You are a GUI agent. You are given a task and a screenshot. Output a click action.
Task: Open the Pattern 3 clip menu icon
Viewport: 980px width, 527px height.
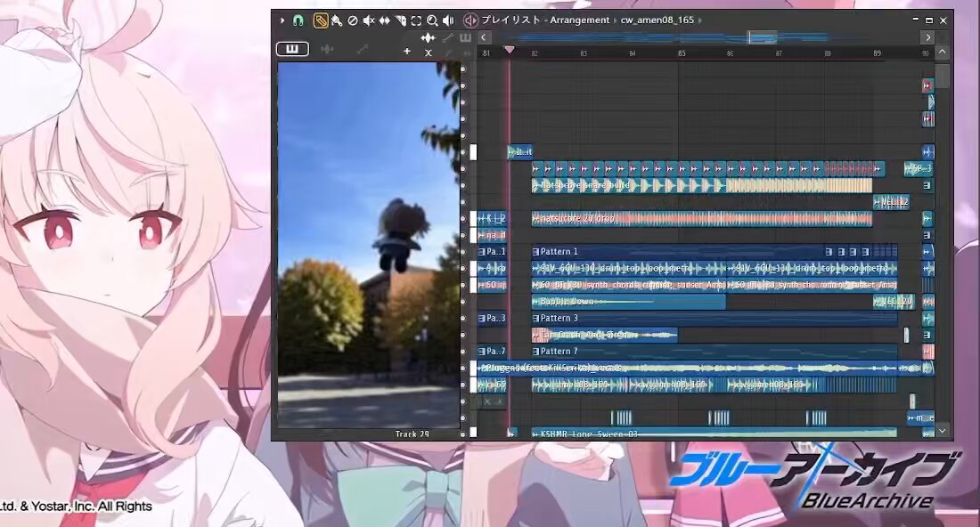535,319
